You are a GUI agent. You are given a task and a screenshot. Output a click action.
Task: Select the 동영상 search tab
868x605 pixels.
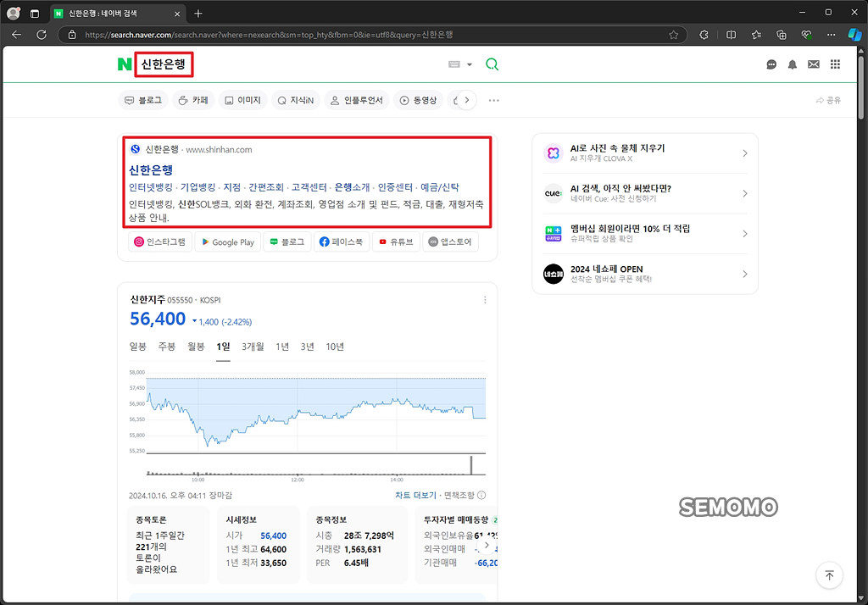tap(419, 100)
